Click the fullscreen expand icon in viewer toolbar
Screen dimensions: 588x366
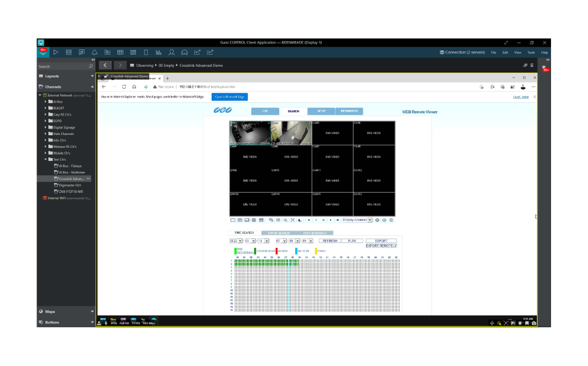(292, 220)
